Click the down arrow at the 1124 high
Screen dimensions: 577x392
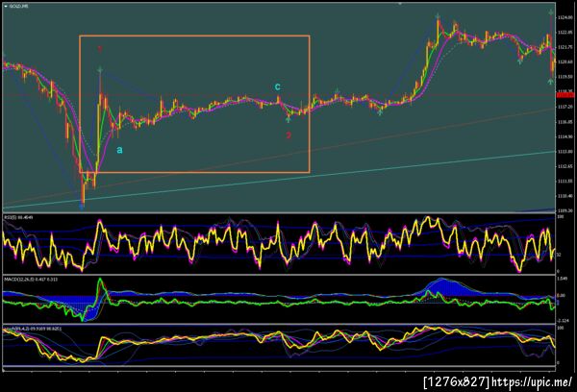point(438,16)
